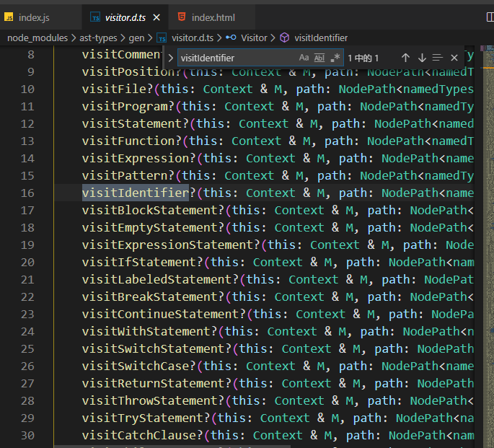
Task: Toggle Use Regular Expression option
Action: 335,58
